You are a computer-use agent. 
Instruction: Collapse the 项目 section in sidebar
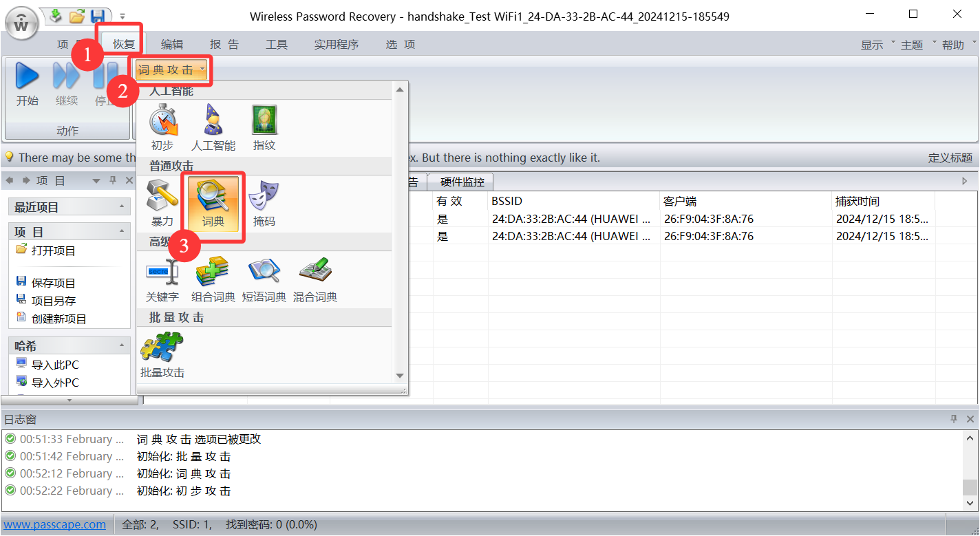coord(121,231)
